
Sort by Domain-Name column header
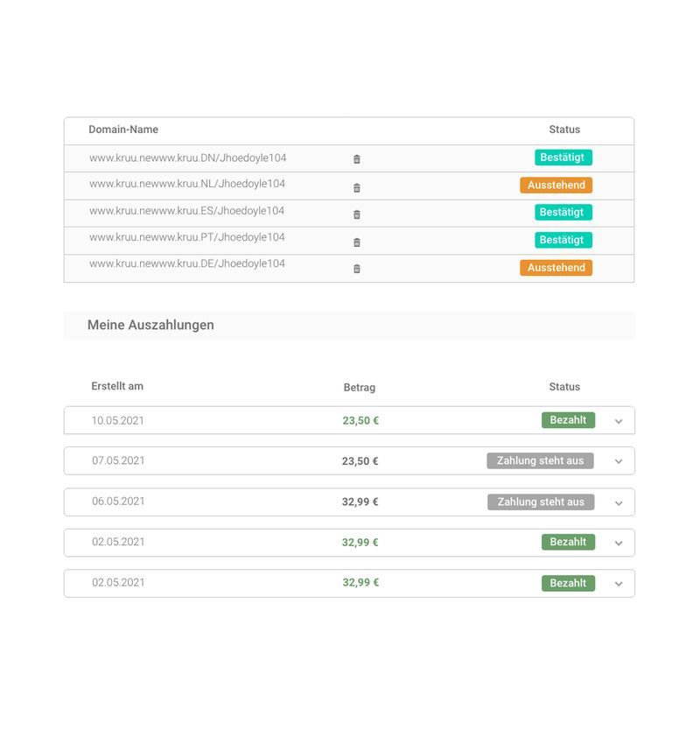coord(123,130)
